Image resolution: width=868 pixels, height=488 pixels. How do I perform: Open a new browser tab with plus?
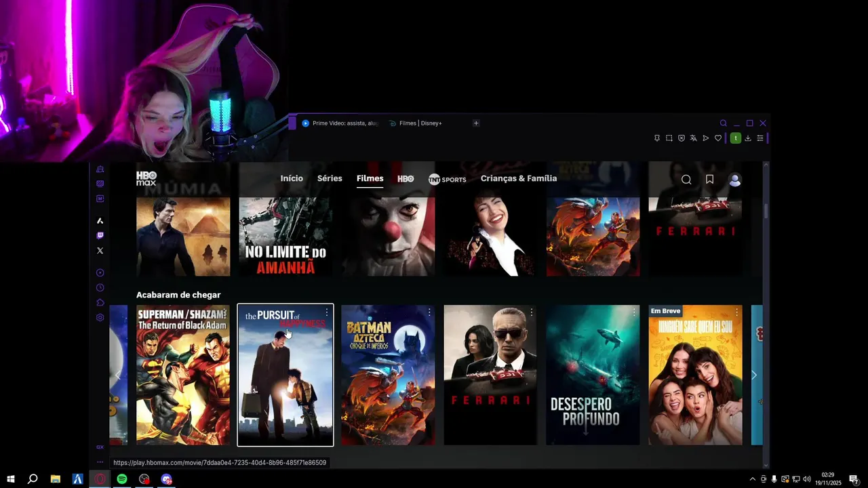point(476,123)
